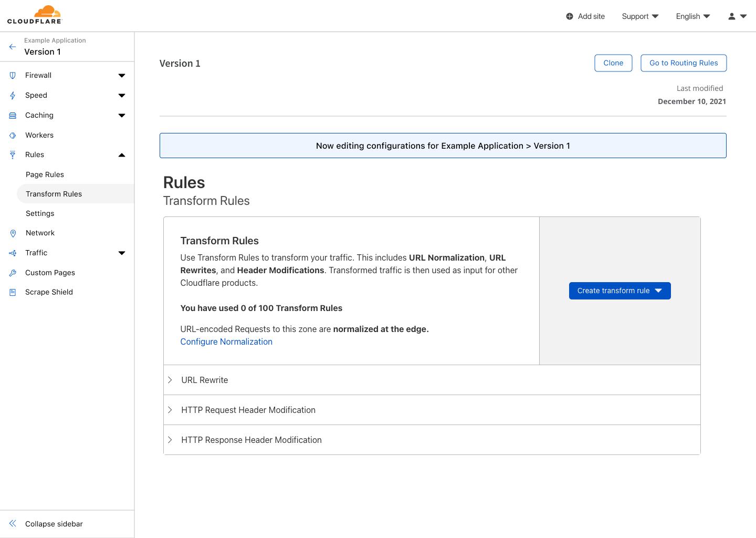Image resolution: width=756 pixels, height=538 pixels.
Task: Click the Custom Pages wrench icon
Action: (13, 273)
